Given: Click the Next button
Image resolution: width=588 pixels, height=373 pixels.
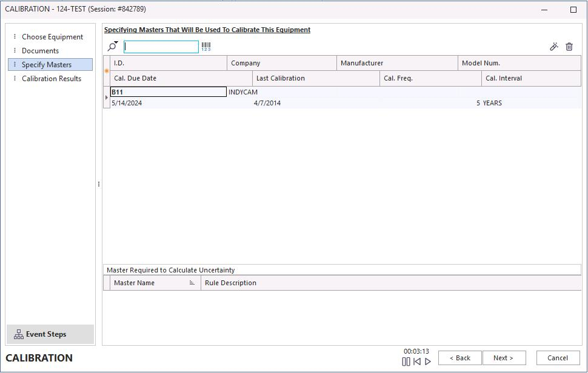Looking at the screenshot, I should [503, 358].
